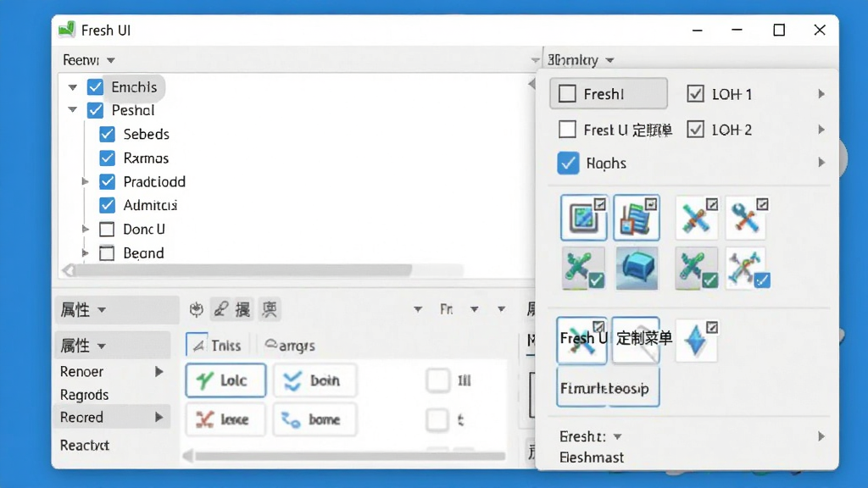The image size is (868, 488).
Task: Click the Lolc button
Action: [x=225, y=380]
